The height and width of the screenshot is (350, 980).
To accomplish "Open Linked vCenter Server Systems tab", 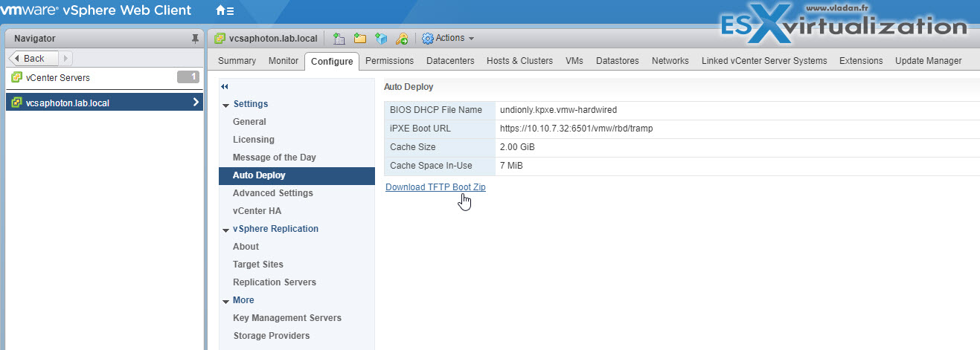I will point(764,61).
